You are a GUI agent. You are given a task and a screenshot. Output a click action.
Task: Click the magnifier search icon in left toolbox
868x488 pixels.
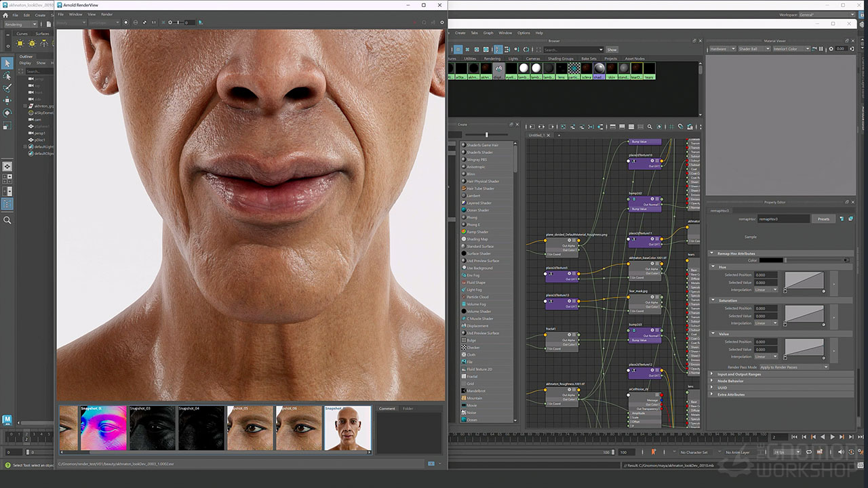point(7,220)
